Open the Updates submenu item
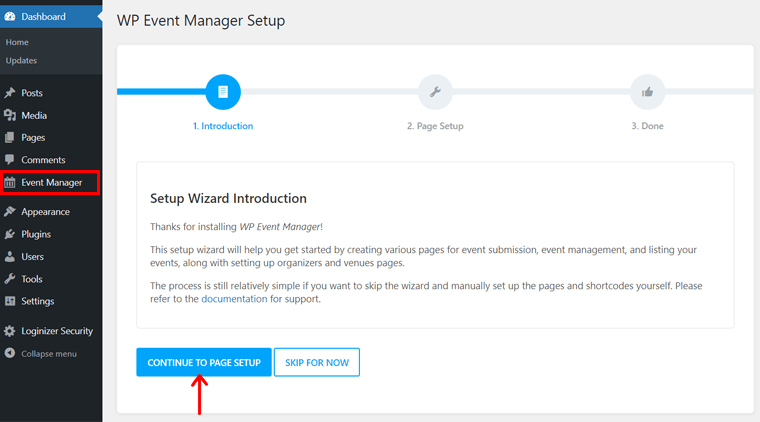 point(21,60)
